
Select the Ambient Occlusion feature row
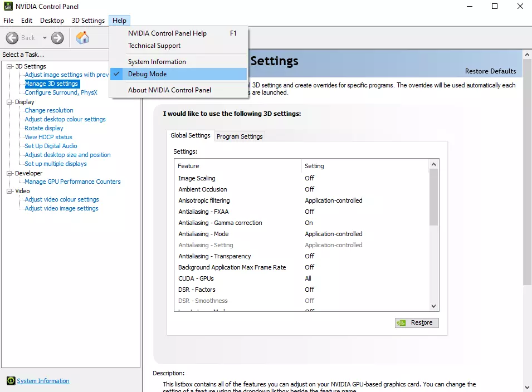(301, 189)
